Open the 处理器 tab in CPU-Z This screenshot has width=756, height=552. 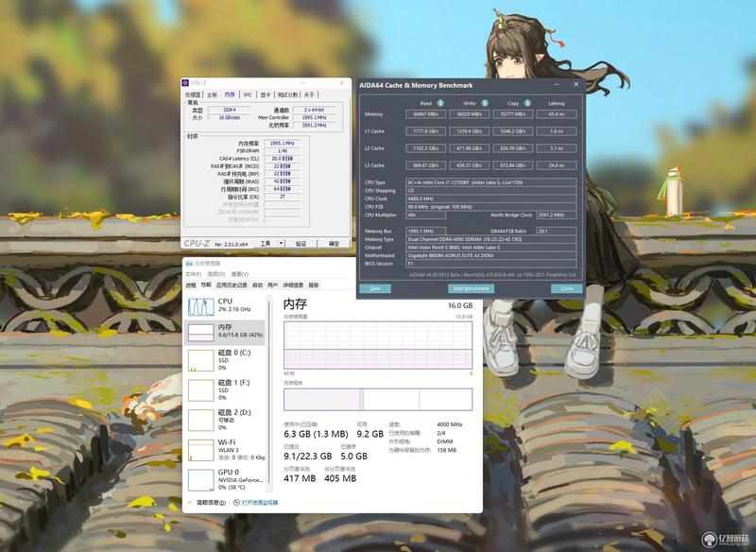[193, 95]
